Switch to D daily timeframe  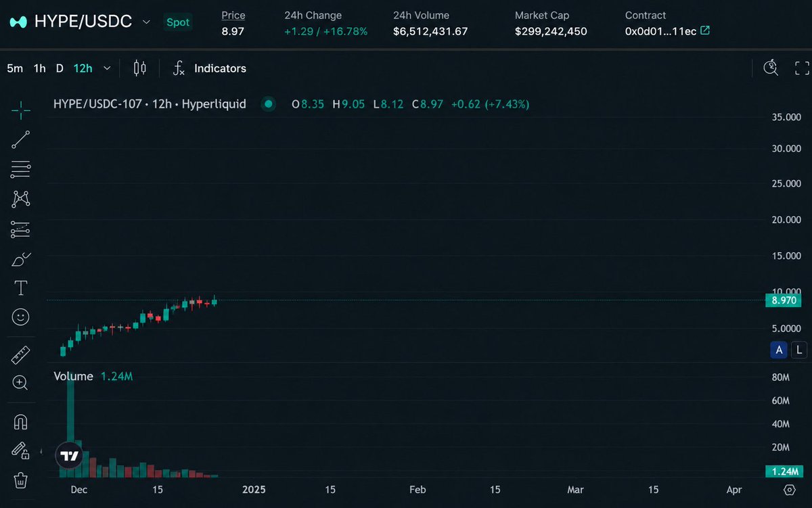tap(60, 68)
